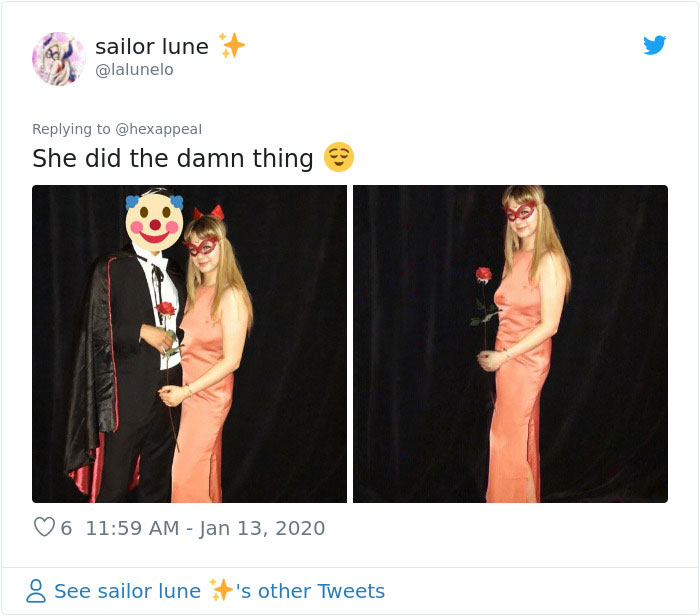Open the left photo of the costumed couple
The image size is (700, 616).
point(189,343)
